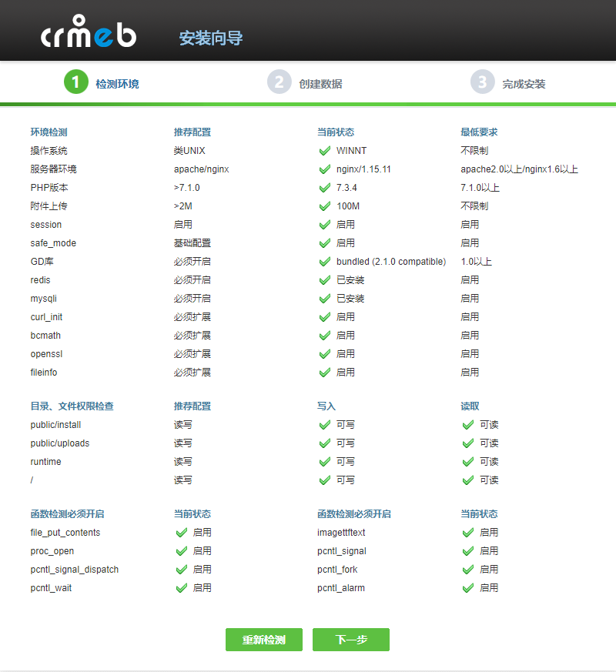Click the 目录、文件权限检查 section header

pyautogui.click(x=72, y=406)
